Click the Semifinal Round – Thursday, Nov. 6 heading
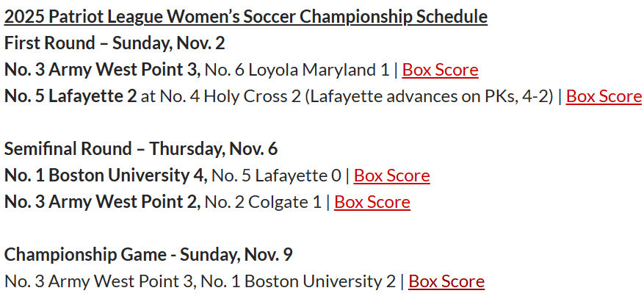This screenshot has height=296, width=644. pos(140,149)
